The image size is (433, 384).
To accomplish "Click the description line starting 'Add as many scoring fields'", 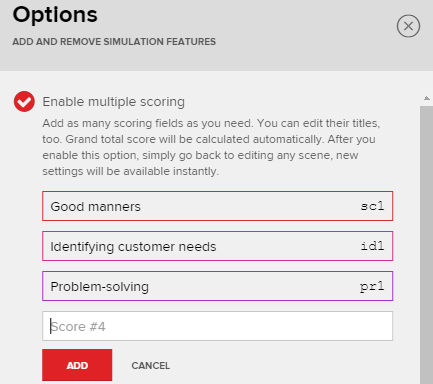I will click(x=211, y=123).
